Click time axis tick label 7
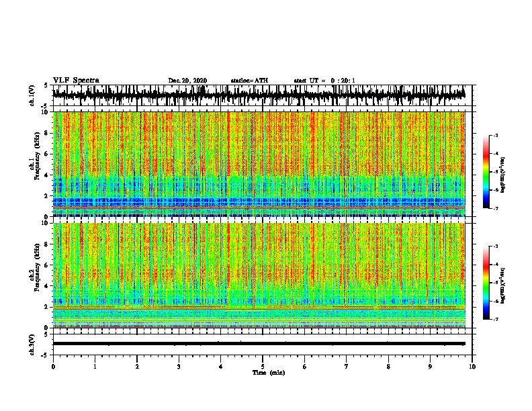The image size is (532, 411). tap(347, 367)
